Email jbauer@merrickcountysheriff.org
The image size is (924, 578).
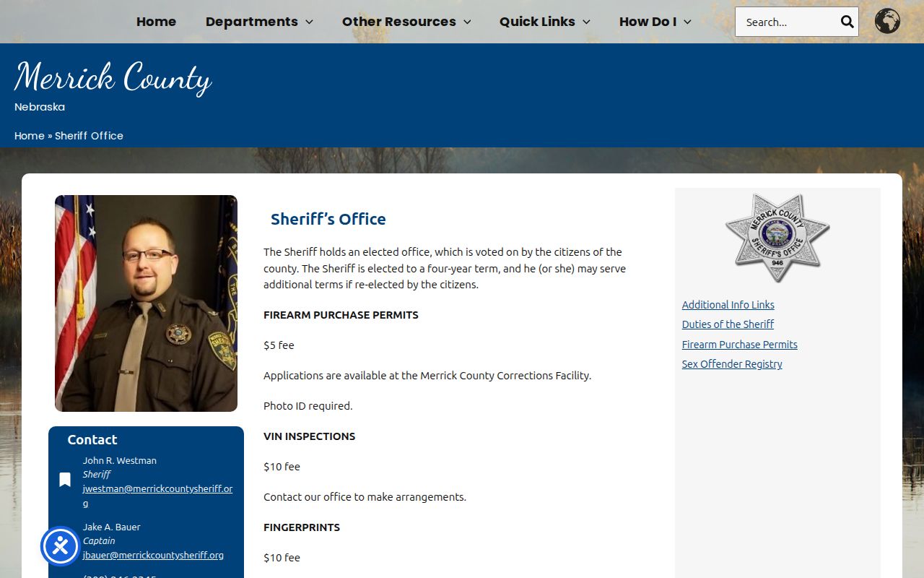(x=153, y=555)
